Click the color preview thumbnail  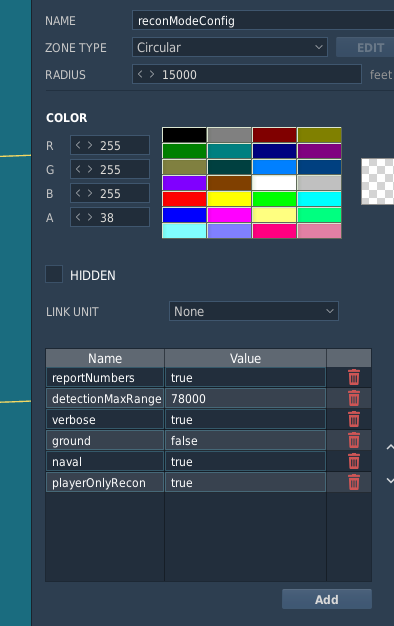(378, 182)
